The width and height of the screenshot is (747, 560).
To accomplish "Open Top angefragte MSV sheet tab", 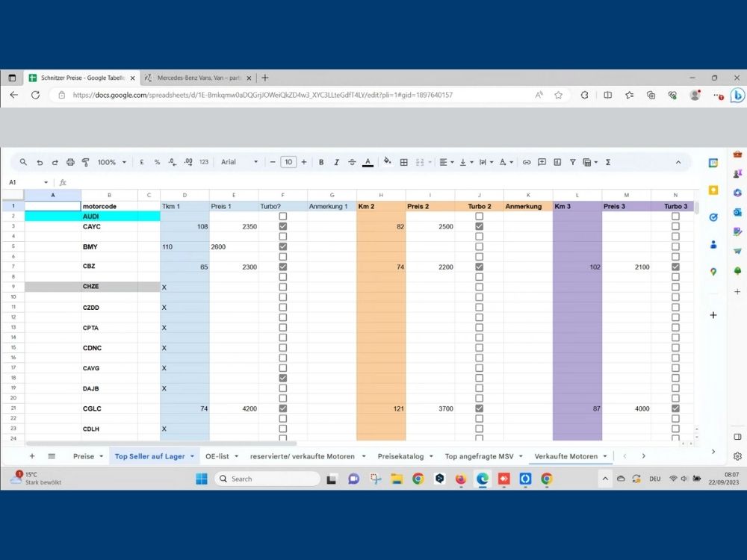I will (479, 456).
